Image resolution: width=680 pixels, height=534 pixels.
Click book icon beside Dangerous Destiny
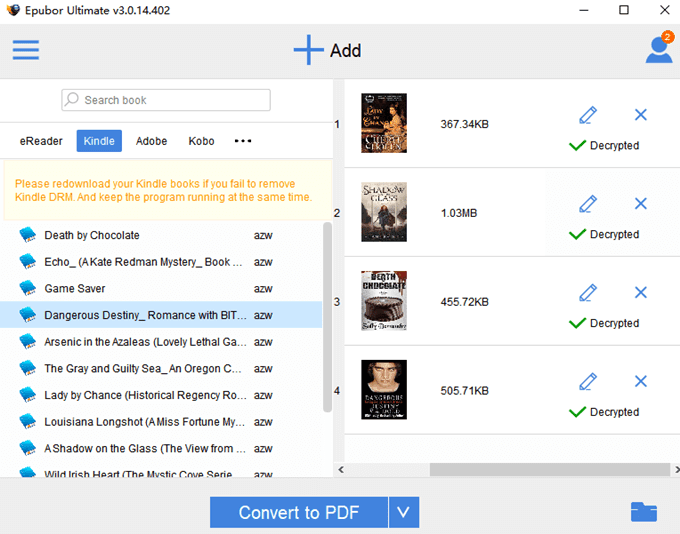coord(28,315)
